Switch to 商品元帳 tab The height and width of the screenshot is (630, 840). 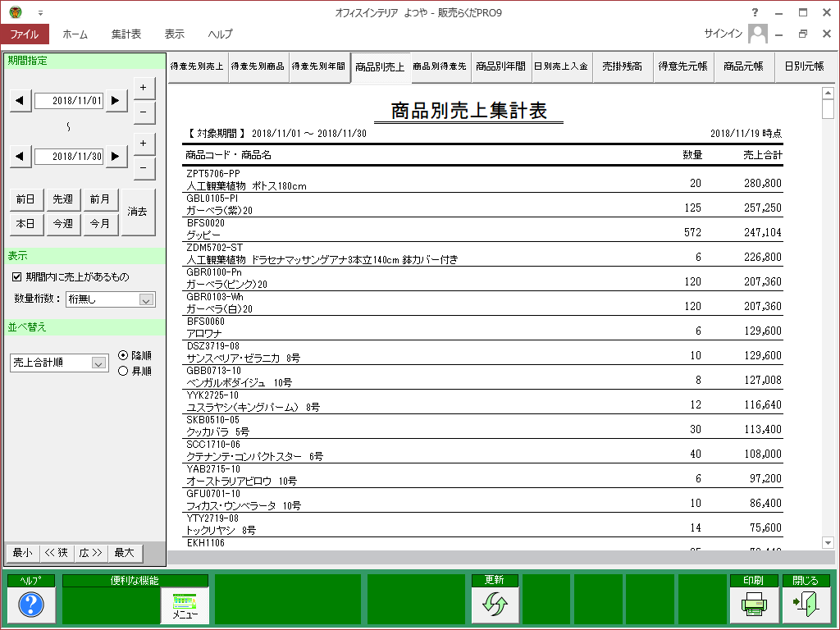coord(743,67)
